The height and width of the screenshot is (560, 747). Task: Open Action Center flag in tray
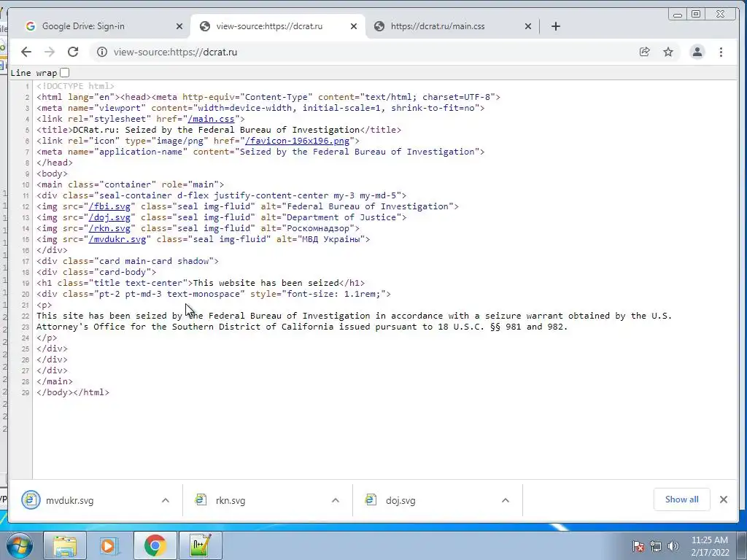pyautogui.click(x=638, y=546)
